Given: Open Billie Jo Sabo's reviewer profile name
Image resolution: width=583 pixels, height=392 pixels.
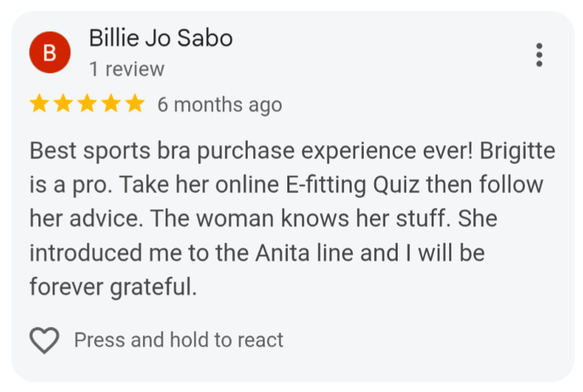Looking at the screenshot, I should (161, 38).
